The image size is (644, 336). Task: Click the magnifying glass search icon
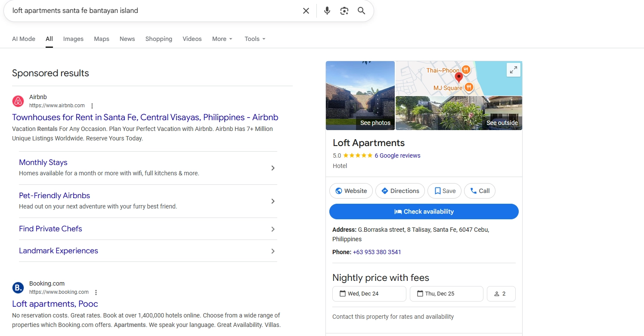pyautogui.click(x=361, y=11)
